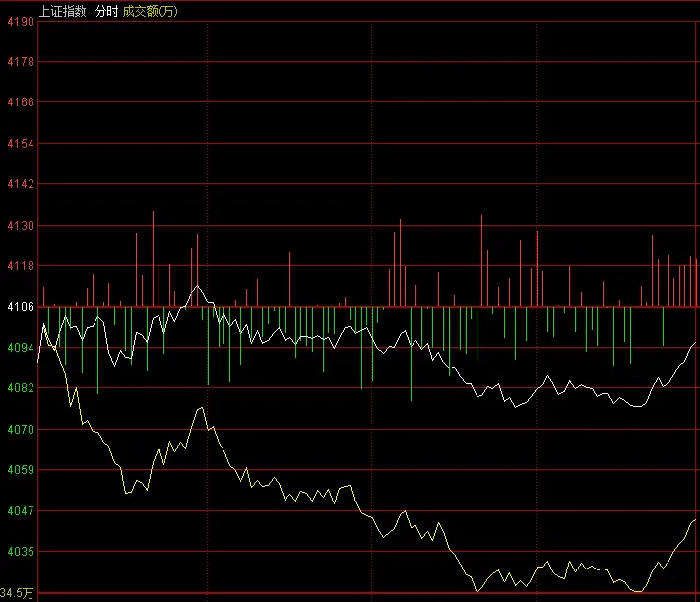Click the green 4047 axis label
The width and height of the screenshot is (700, 602).
point(21,510)
